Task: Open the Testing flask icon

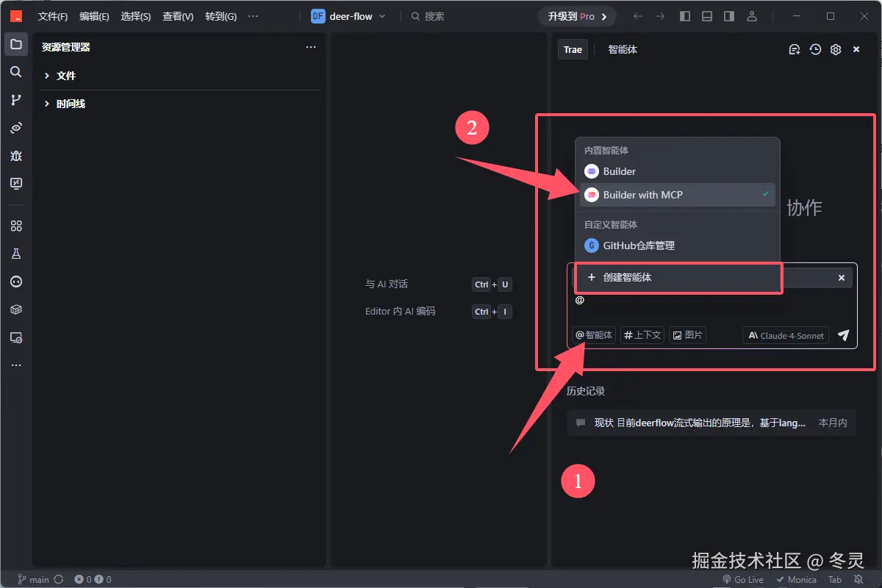Action: (x=16, y=254)
